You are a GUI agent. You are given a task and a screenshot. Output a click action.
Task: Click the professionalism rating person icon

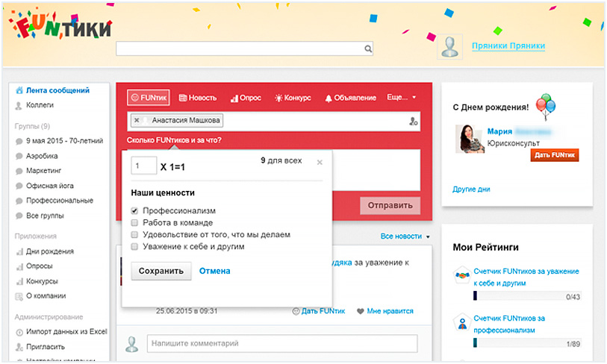point(462,323)
